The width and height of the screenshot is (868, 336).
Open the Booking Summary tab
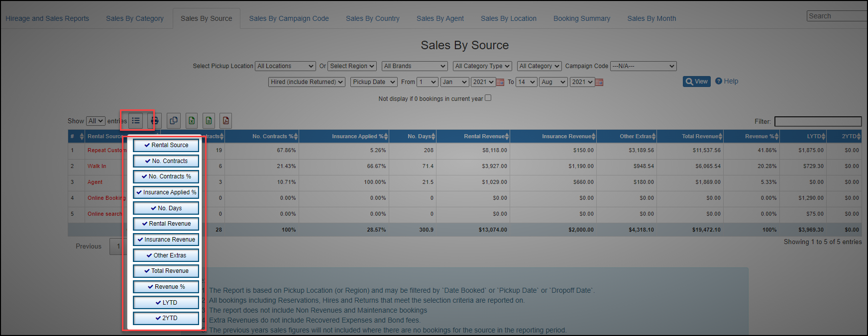point(581,18)
